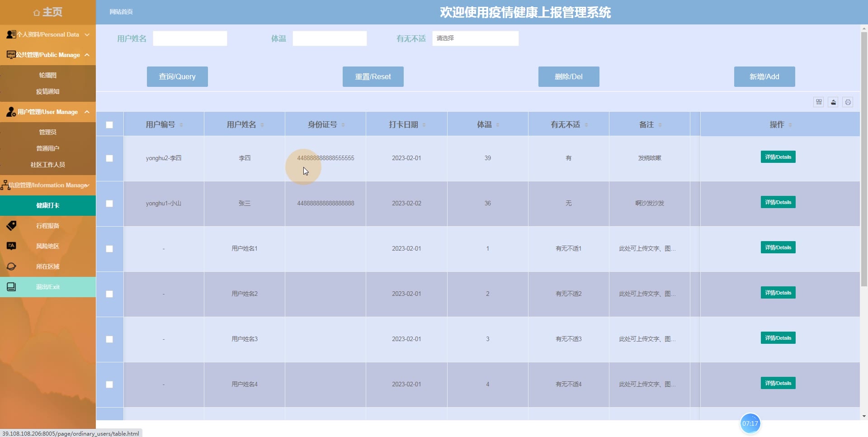868x437 pixels.
Task: Click the tag icon beside 行程报备
Action: point(11,226)
